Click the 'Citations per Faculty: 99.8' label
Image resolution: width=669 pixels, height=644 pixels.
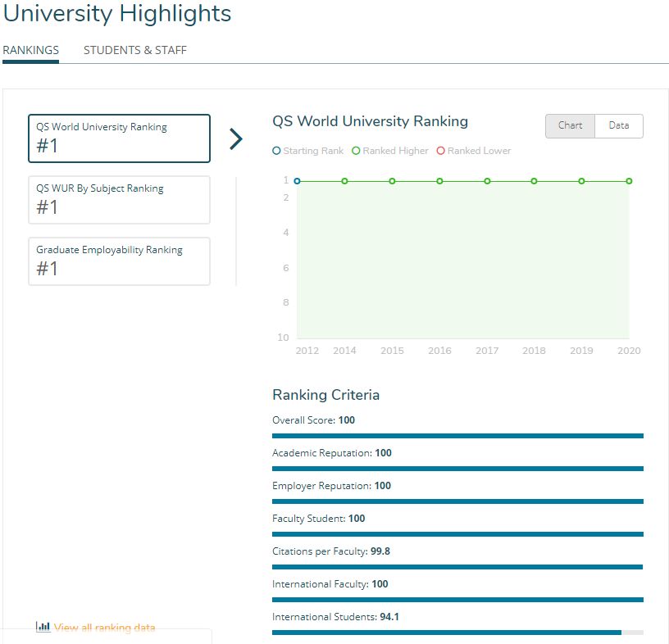click(x=331, y=551)
